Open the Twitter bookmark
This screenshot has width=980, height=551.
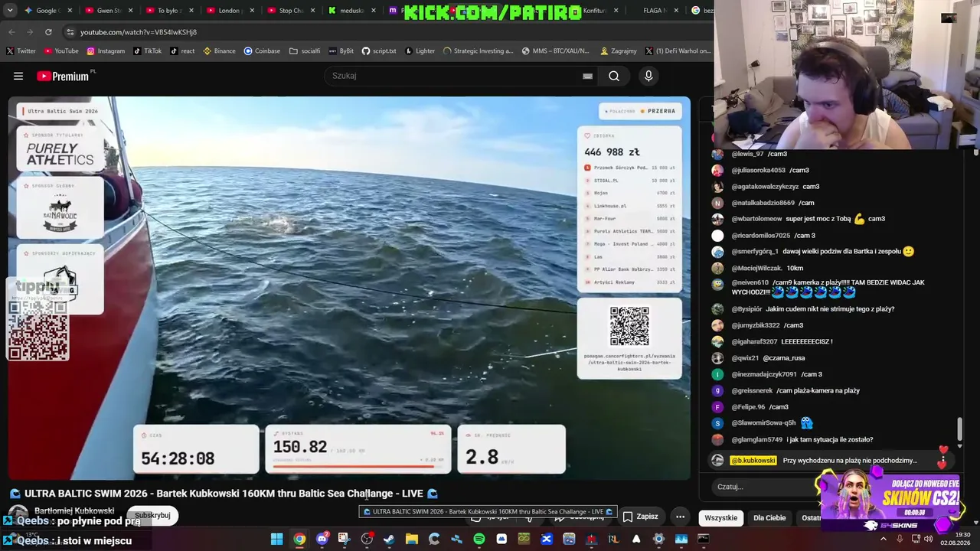(21, 51)
